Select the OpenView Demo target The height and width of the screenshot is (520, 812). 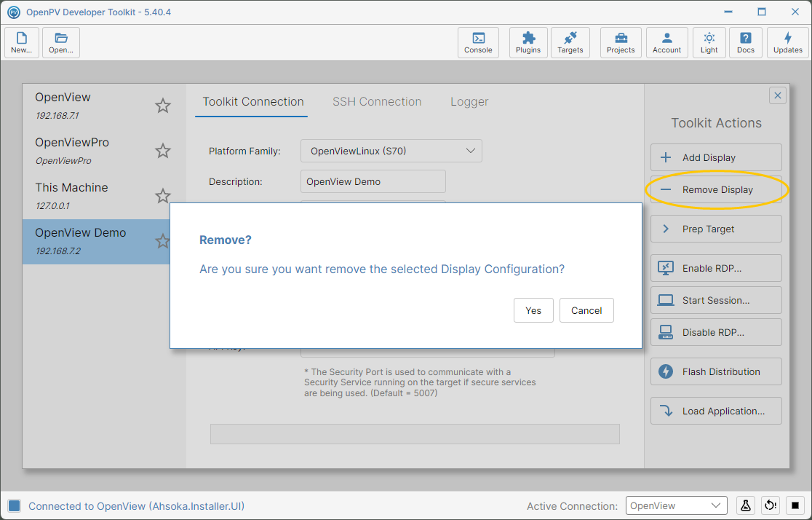(96, 242)
